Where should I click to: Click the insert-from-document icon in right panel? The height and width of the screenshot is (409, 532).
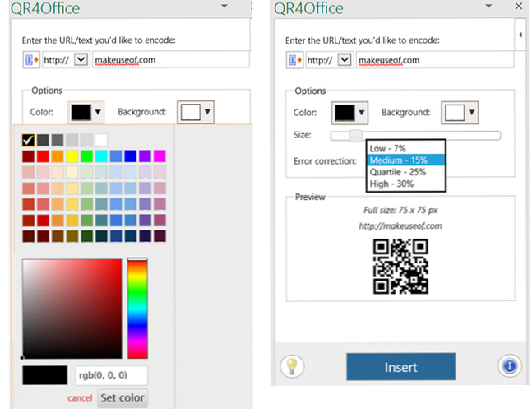pyautogui.click(x=294, y=60)
